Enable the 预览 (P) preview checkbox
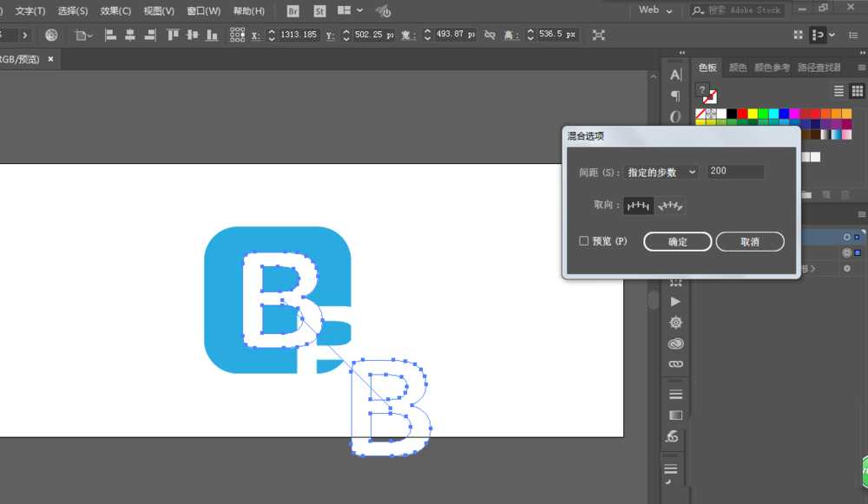The width and height of the screenshot is (868, 504). pyautogui.click(x=584, y=241)
